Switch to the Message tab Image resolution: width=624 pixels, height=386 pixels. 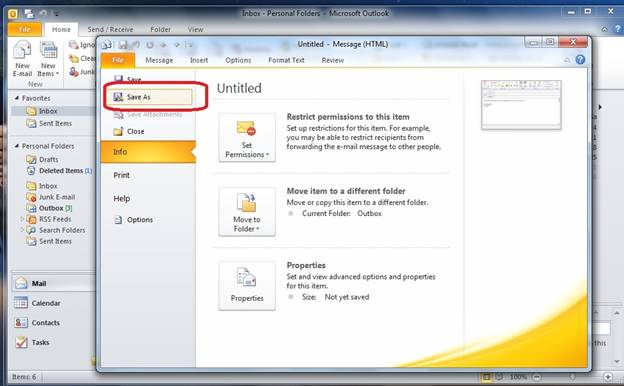point(159,60)
